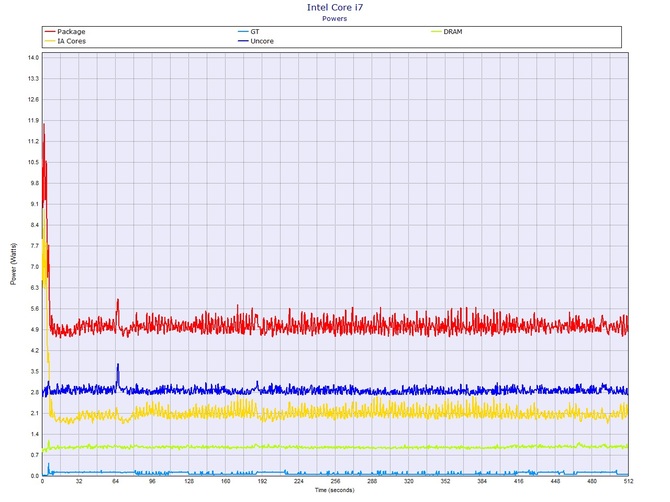Click the Package peak near 11.9 watts
The height and width of the screenshot is (502, 670).
coord(44,128)
